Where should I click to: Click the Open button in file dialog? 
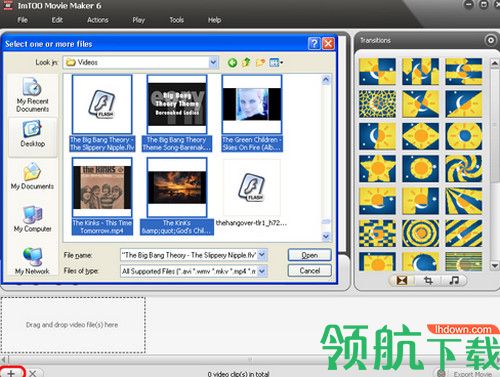point(310,255)
